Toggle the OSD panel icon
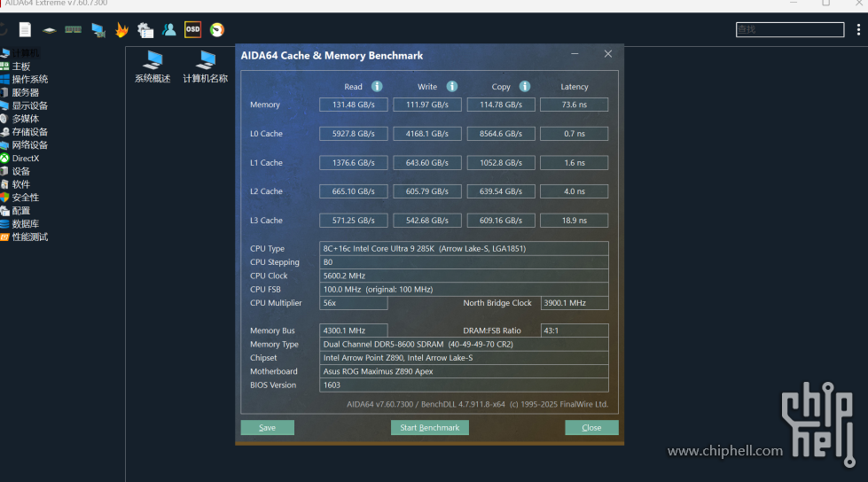Viewport: 868px width, 482px height. tap(192, 30)
